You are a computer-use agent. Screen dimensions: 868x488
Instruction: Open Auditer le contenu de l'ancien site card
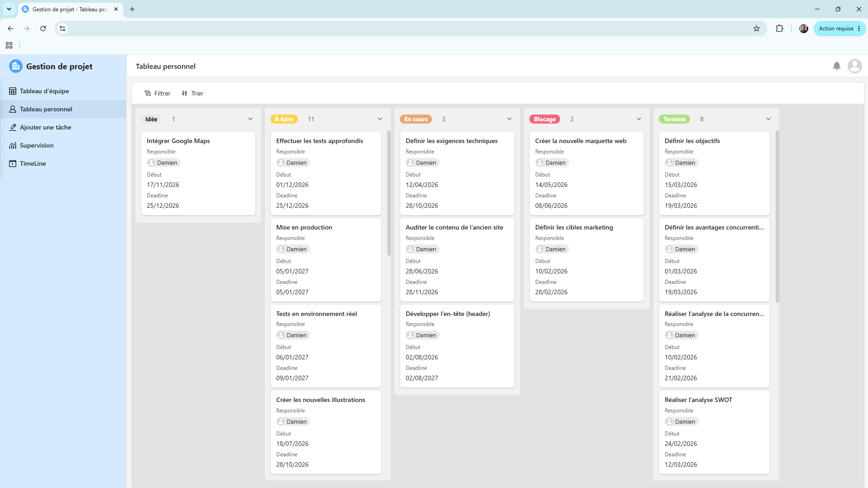(457, 260)
